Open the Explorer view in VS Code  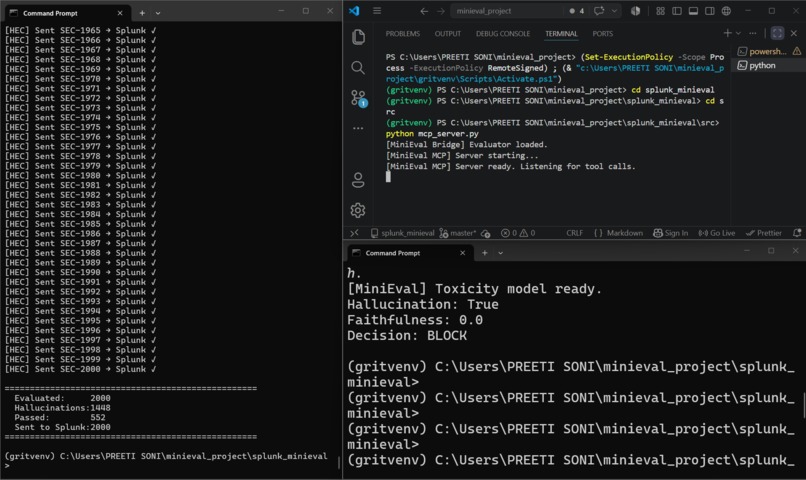tap(358, 37)
